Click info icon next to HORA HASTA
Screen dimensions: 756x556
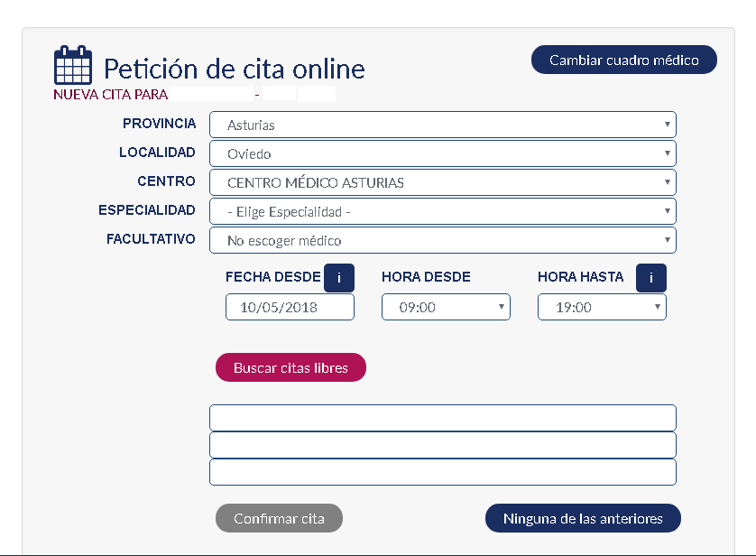650,278
